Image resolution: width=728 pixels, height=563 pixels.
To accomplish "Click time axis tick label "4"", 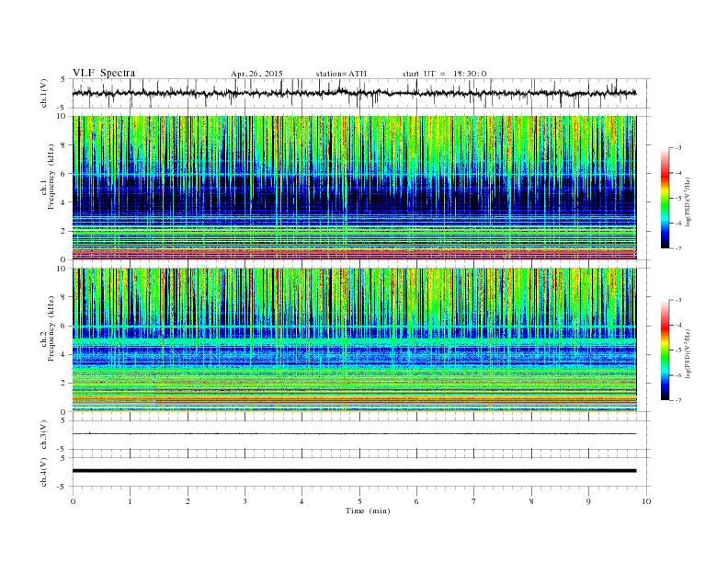I will (302, 501).
